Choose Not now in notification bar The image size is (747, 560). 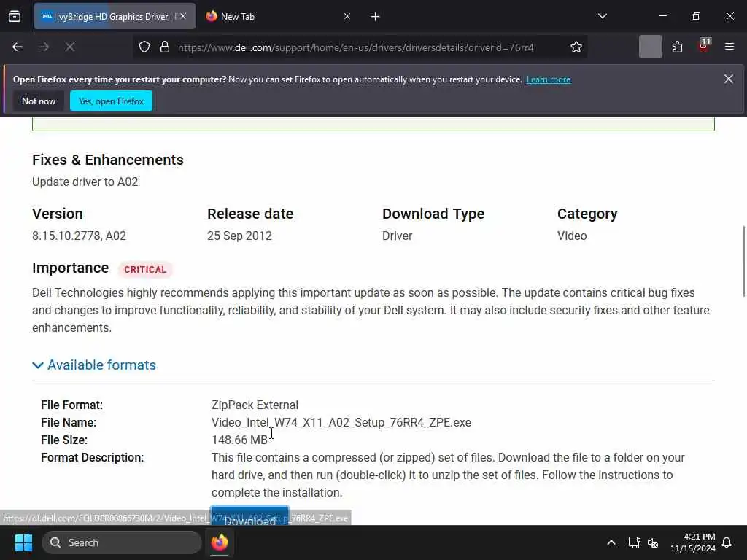tap(39, 101)
